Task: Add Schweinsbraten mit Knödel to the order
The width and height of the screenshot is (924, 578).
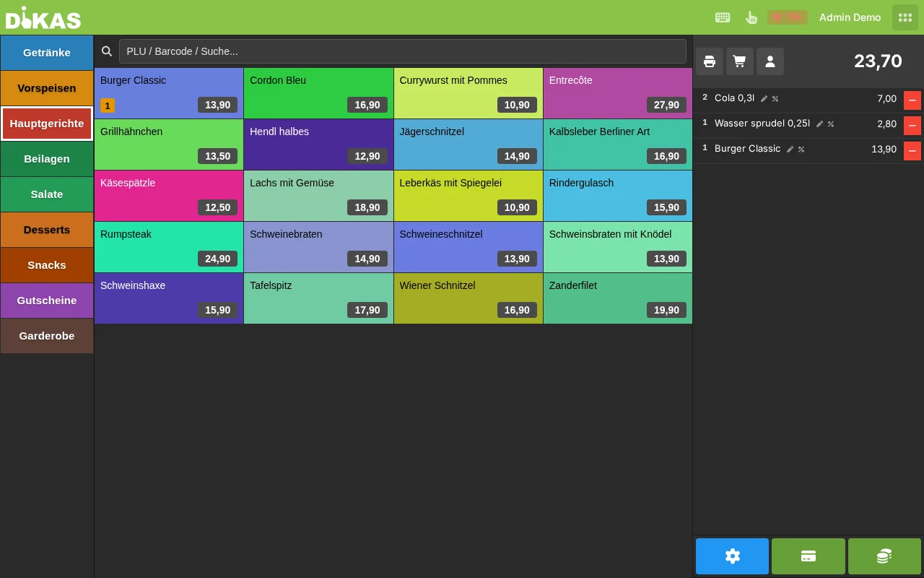Action: [618, 247]
